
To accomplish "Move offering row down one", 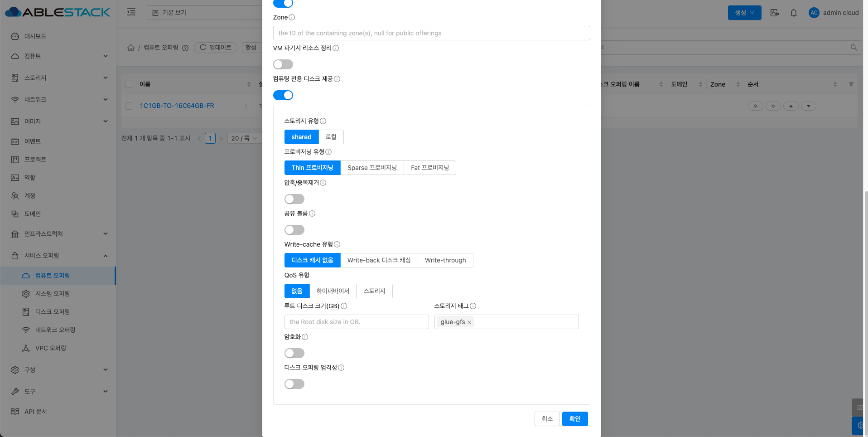I will (809, 106).
